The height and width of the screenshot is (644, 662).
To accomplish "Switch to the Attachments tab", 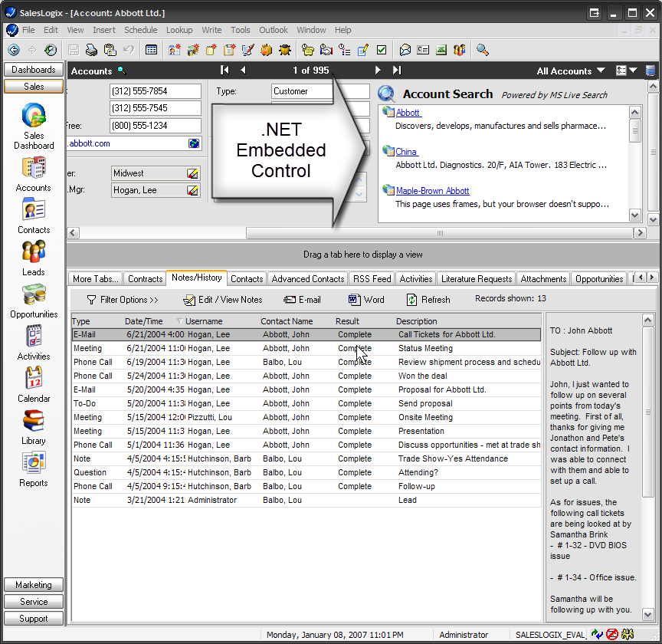I will coord(543,279).
